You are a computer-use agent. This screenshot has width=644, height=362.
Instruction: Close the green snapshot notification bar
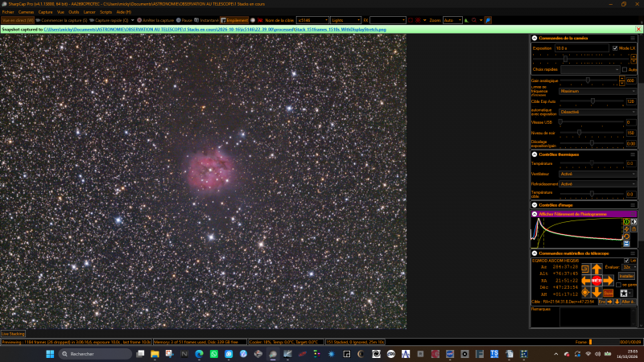[x=638, y=30]
